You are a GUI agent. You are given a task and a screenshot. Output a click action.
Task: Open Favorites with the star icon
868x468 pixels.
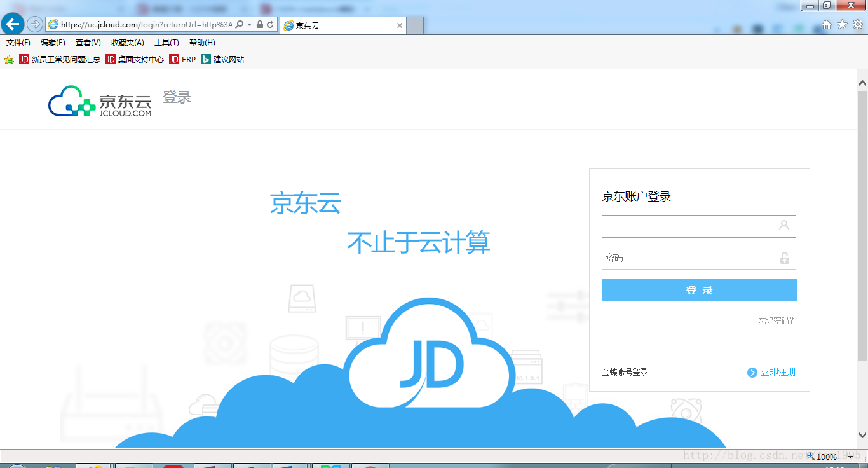[842, 24]
